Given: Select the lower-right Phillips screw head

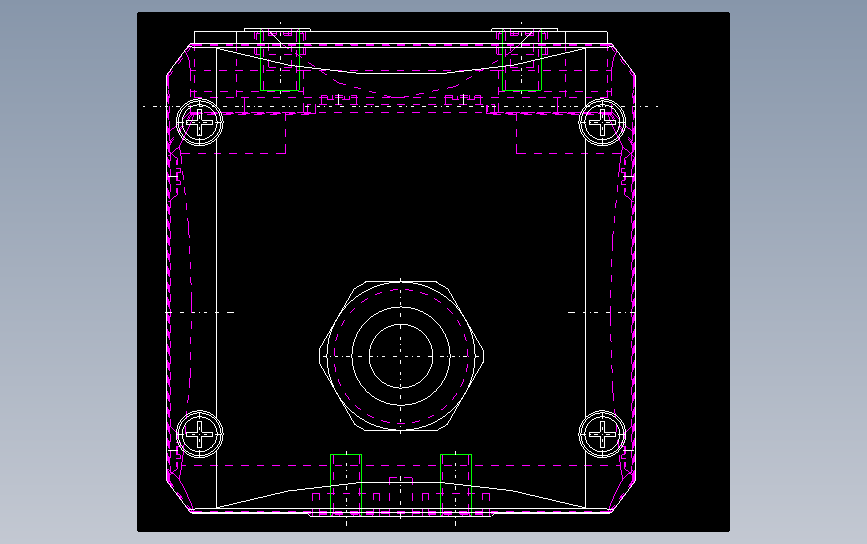Looking at the screenshot, I should pyautogui.click(x=602, y=434).
